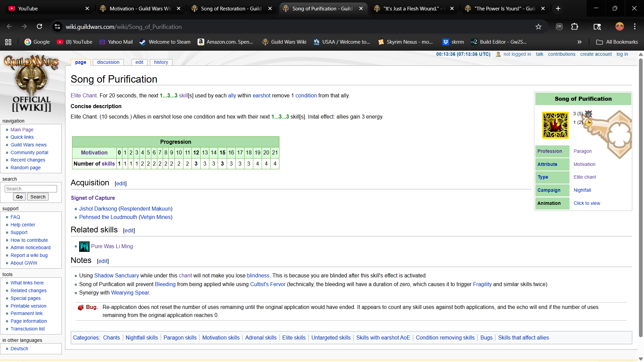The height and width of the screenshot is (362, 644).
Task: Click the Song of Purification skill icon
Action: [555, 125]
